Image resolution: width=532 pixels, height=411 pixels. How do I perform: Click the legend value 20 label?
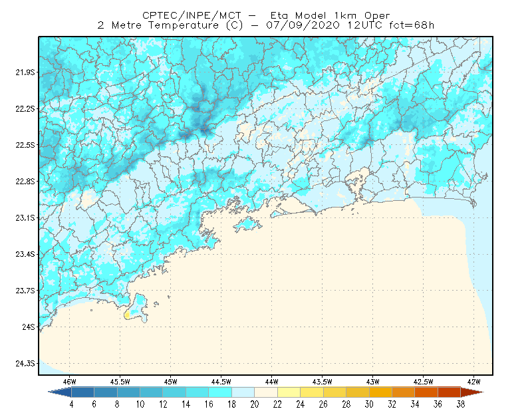[x=255, y=404]
